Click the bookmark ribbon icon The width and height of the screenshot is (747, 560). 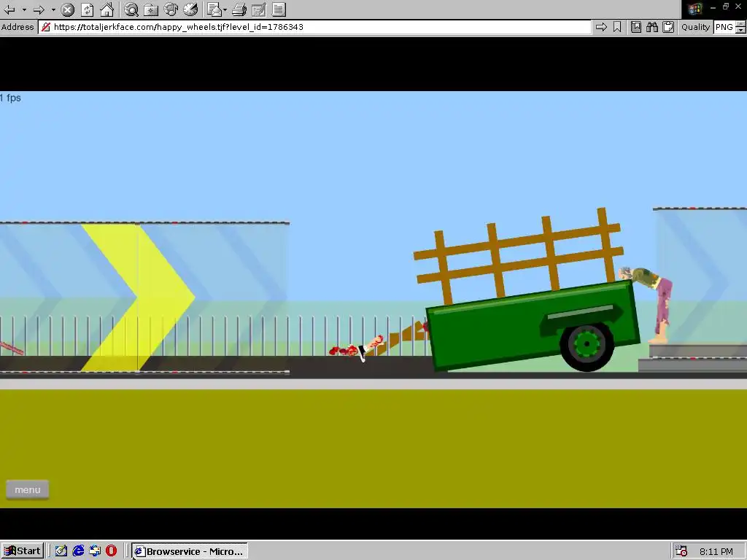[x=617, y=27]
